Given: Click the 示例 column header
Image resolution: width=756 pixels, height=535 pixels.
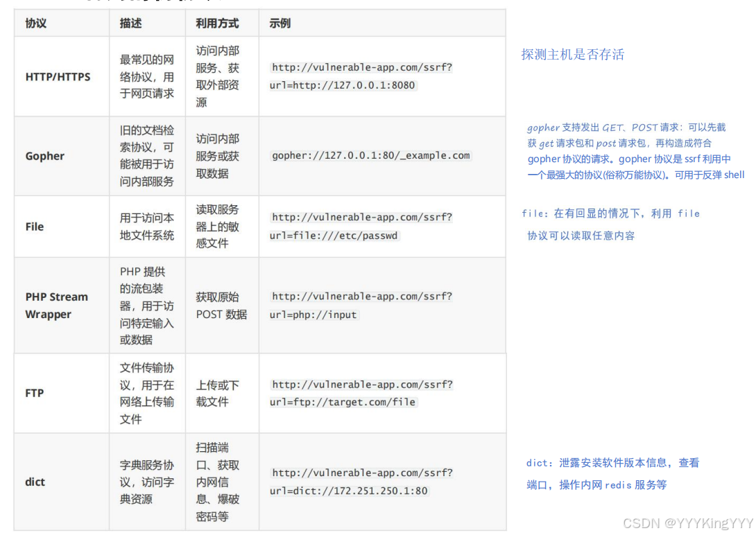Looking at the screenshot, I should point(281,23).
